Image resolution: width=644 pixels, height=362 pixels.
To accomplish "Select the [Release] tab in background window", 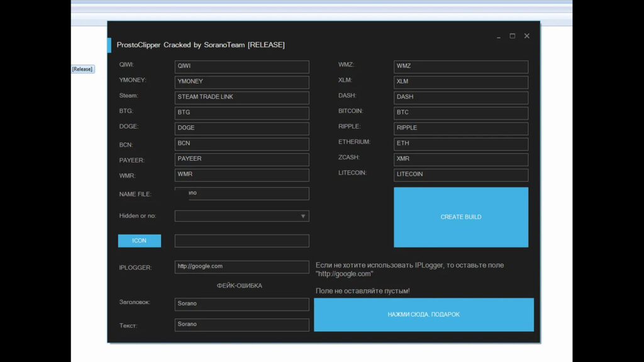I will pos(82,69).
